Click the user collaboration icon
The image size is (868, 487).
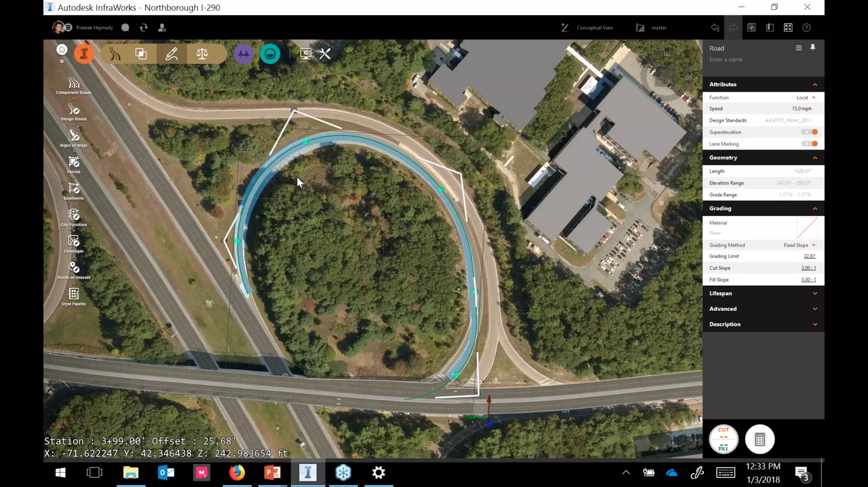click(x=162, y=28)
